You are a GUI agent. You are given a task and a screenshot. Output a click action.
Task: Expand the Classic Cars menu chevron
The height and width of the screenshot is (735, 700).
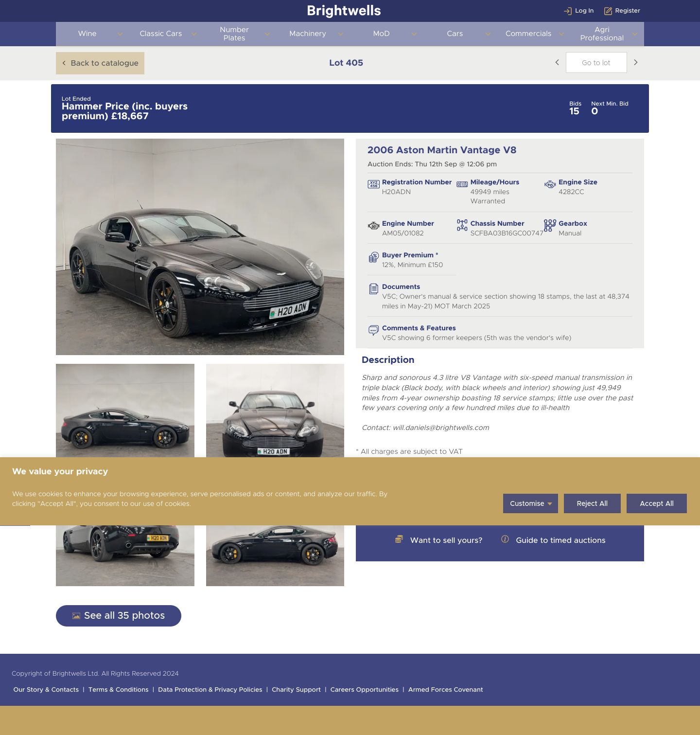pos(193,34)
